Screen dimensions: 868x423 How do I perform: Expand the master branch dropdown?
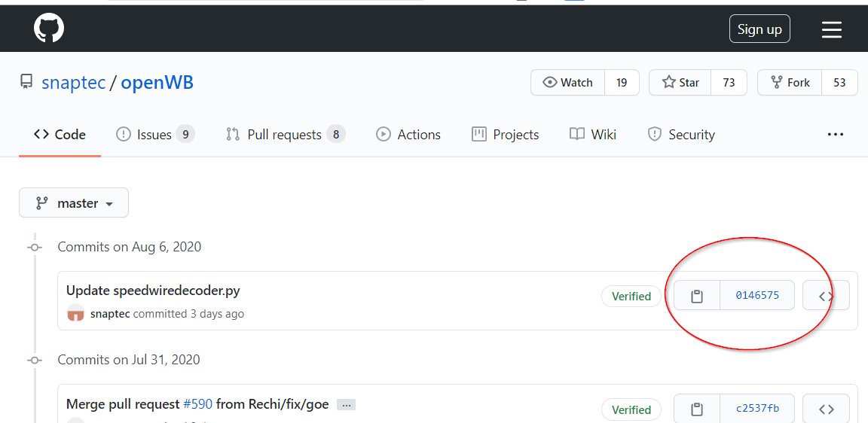point(74,203)
